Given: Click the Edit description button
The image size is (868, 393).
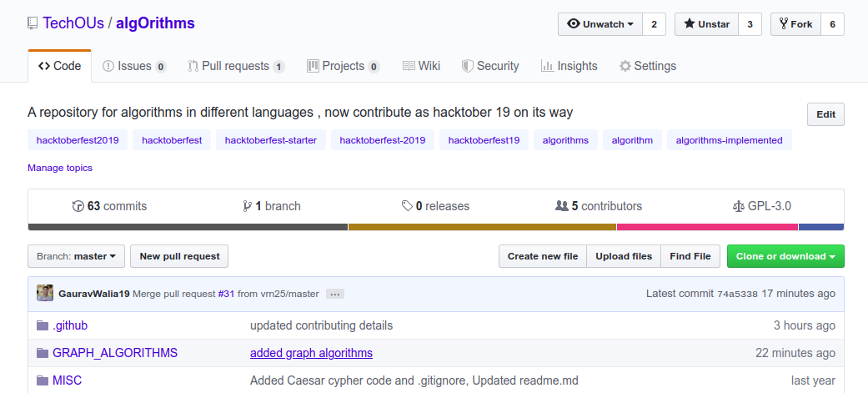Looking at the screenshot, I should (x=825, y=114).
